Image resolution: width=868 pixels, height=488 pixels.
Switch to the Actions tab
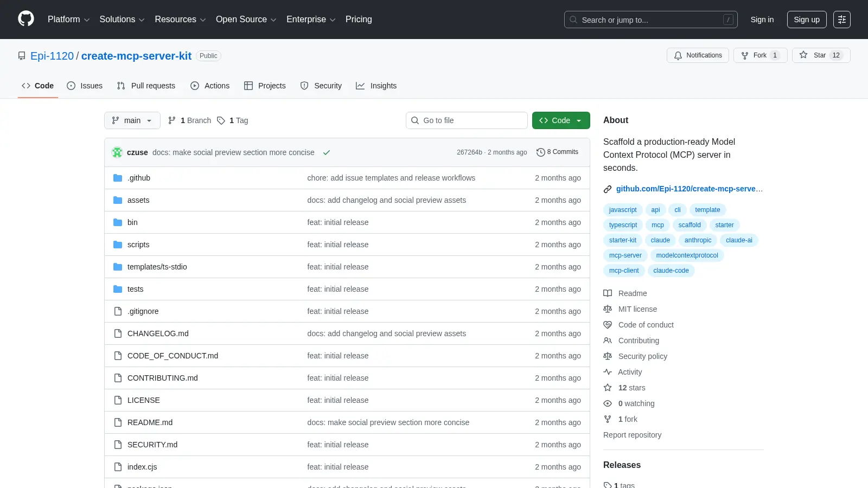[210, 86]
